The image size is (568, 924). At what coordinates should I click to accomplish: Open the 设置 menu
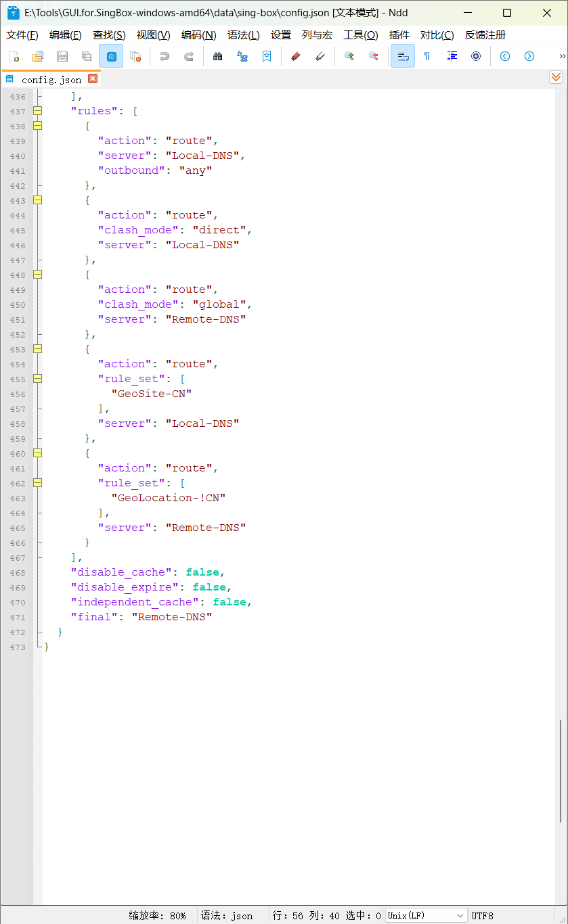[281, 35]
